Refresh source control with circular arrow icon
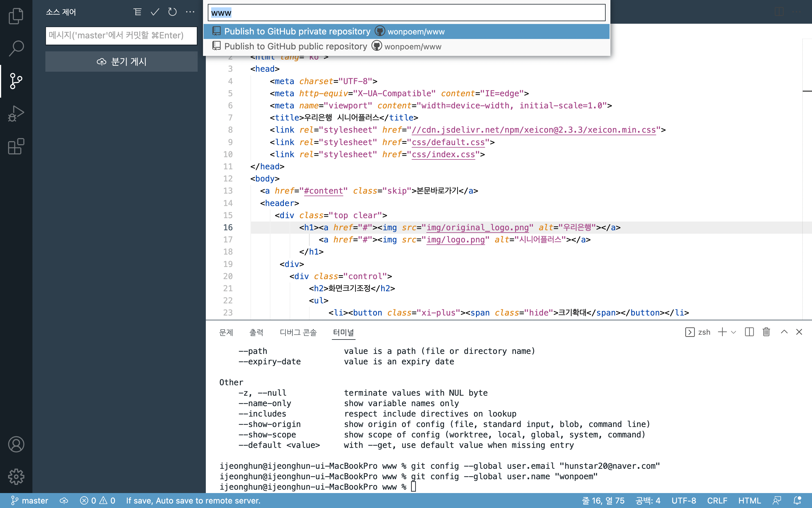 point(173,12)
